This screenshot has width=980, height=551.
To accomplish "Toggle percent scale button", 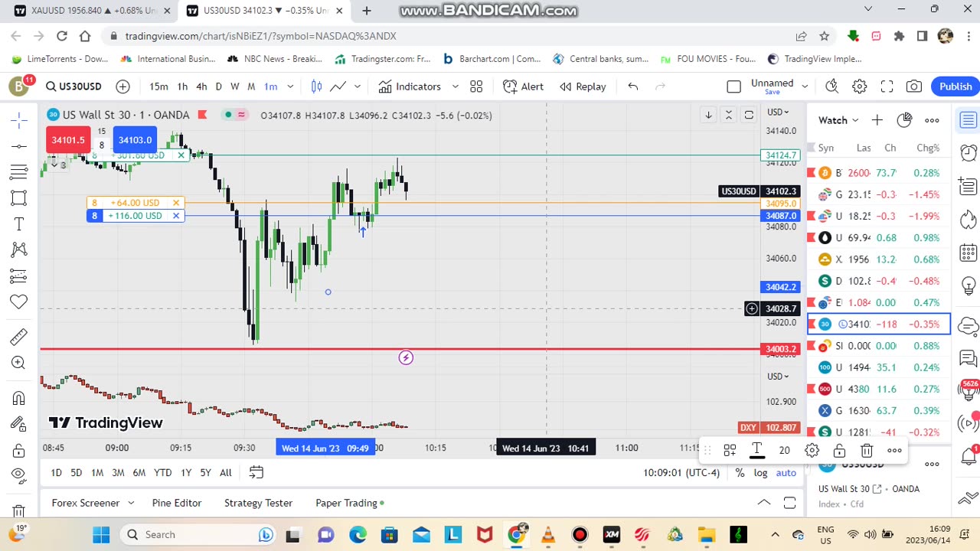I will tap(740, 473).
